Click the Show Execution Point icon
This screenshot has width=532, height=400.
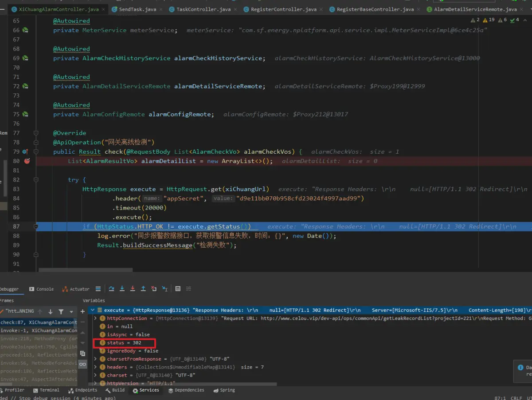(x=98, y=289)
